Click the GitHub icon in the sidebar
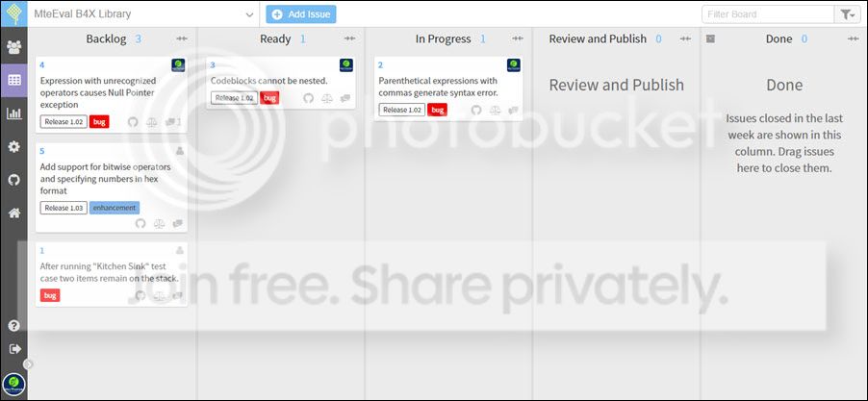This screenshot has width=868, height=401. pos(13,180)
